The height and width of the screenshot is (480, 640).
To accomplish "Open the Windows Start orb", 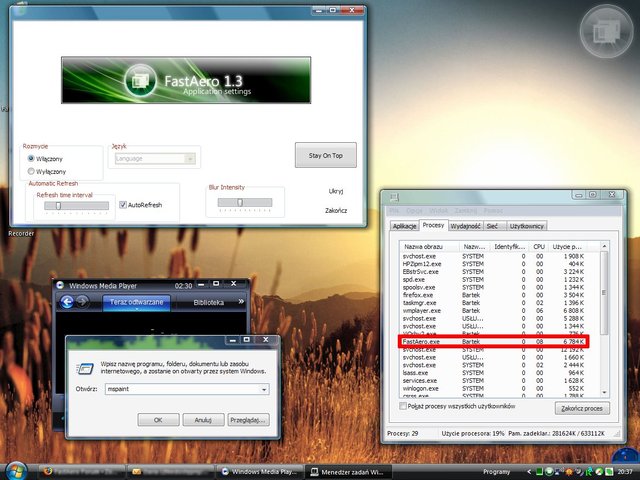I will tap(16, 471).
